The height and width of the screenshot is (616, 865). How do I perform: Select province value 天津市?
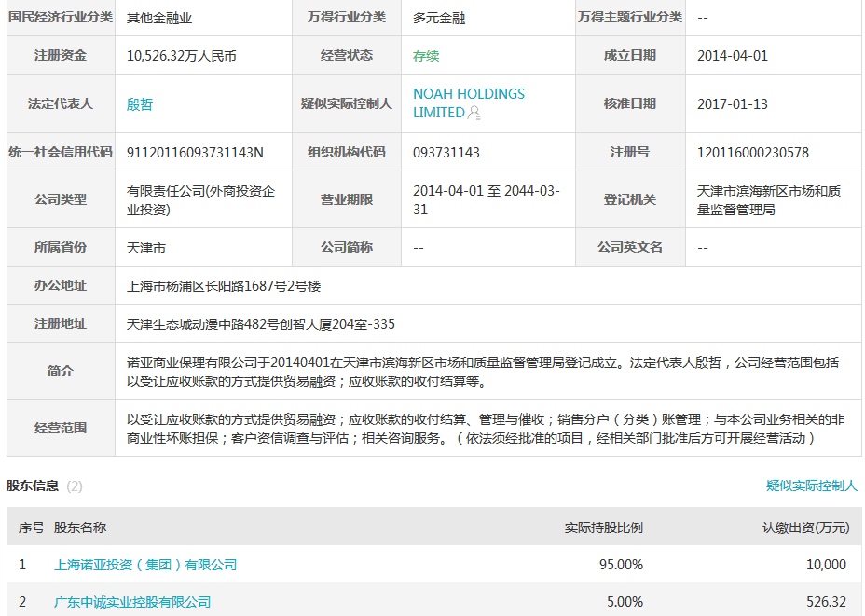146,248
